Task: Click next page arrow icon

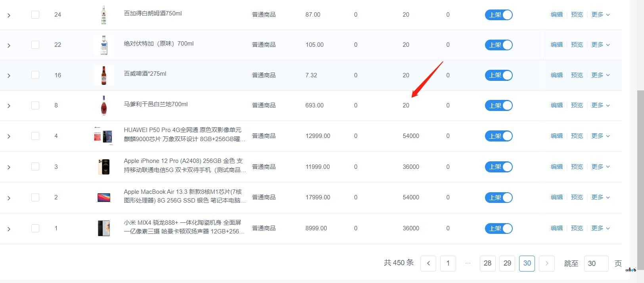Action: (547, 263)
